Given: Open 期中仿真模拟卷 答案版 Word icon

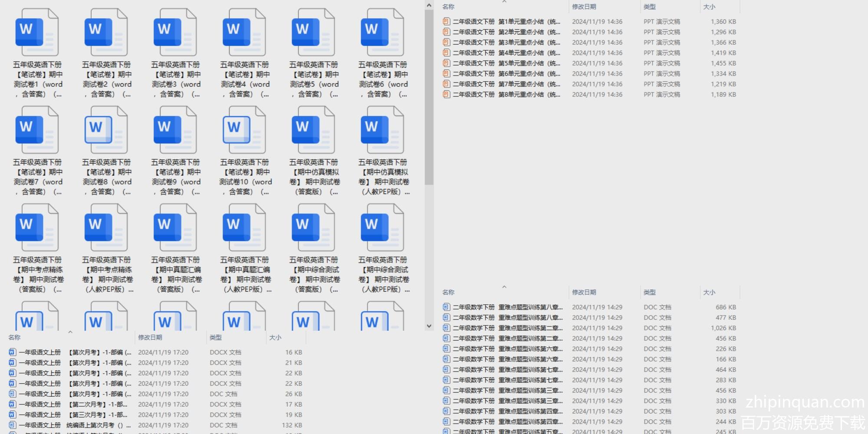Looking at the screenshot, I should (x=313, y=130).
